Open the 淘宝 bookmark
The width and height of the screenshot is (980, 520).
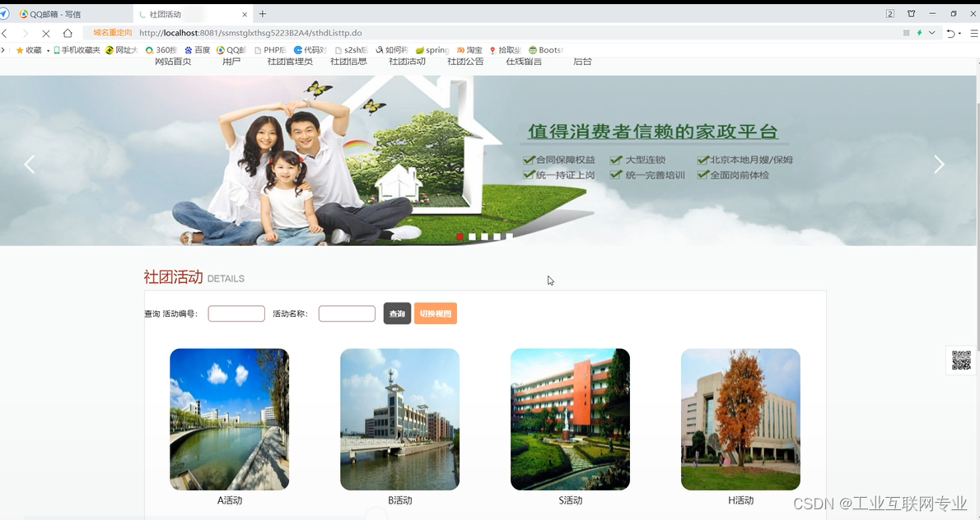[x=469, y=50]
